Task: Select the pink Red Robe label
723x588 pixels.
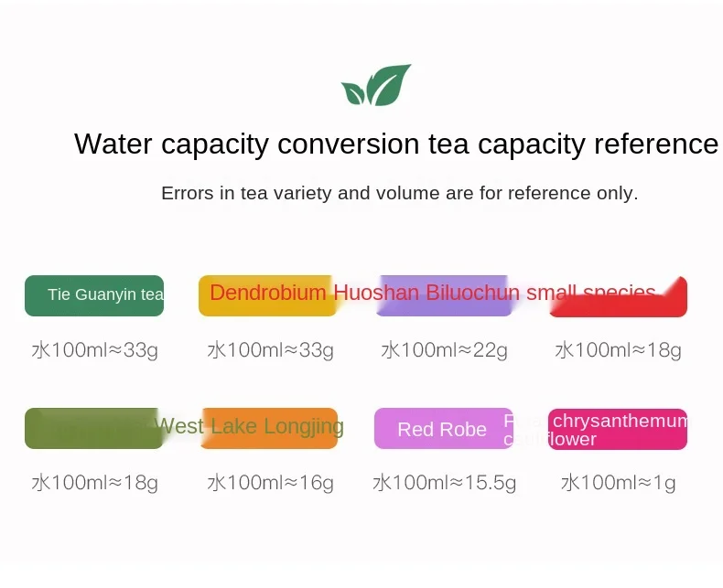Action: (x=444, y=429)
